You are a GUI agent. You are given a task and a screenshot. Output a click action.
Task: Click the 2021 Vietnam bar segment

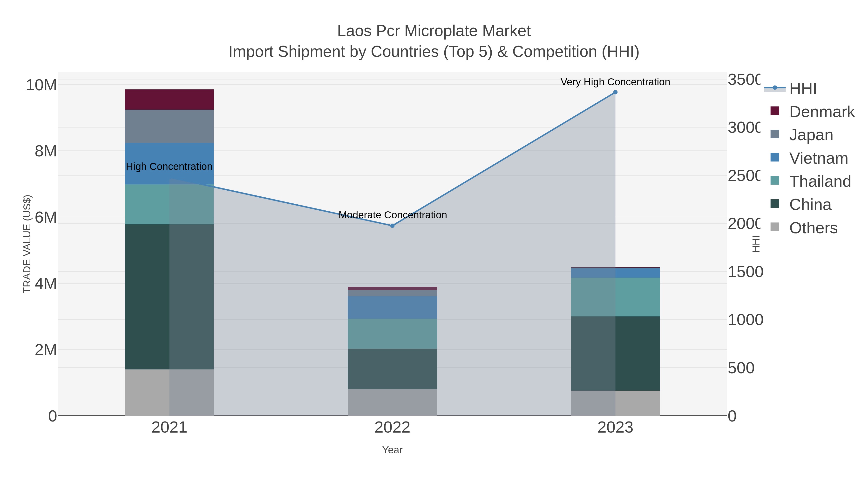coord(169,164)
